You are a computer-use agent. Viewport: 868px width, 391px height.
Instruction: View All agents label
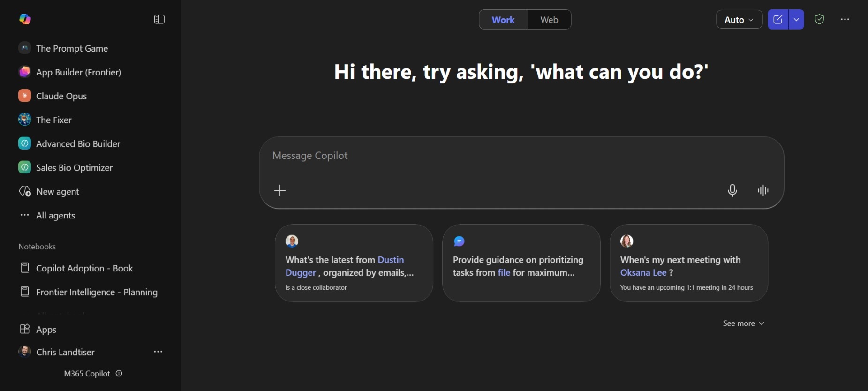(x=56, y=216)
